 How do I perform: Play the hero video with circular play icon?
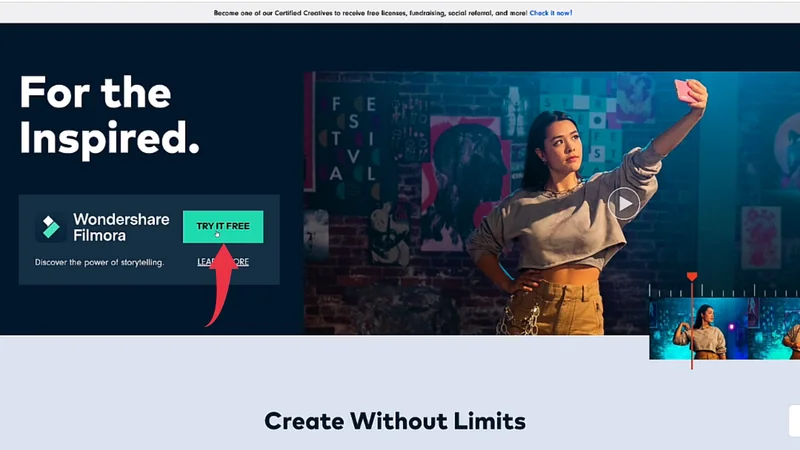623,204
